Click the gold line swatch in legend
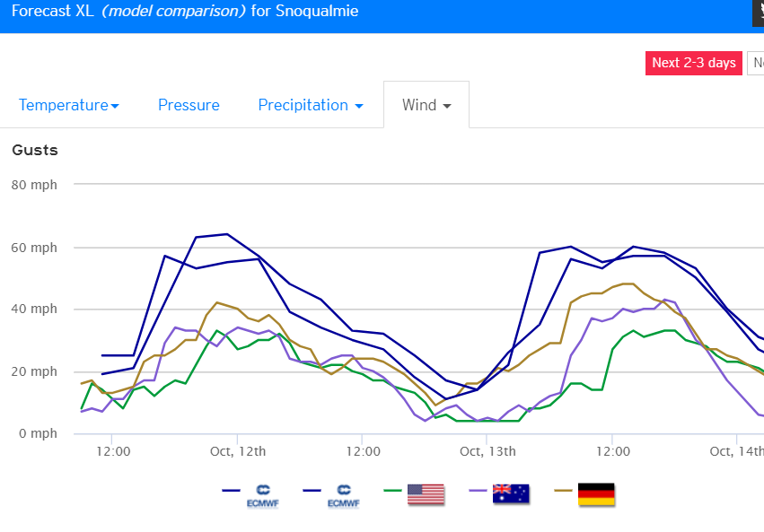Screen dimensions: 764x532 (563, 491)
